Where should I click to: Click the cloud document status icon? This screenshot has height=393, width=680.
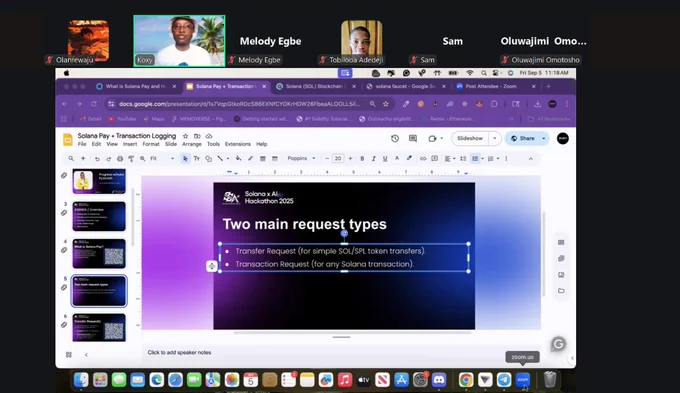pos(209,136)
